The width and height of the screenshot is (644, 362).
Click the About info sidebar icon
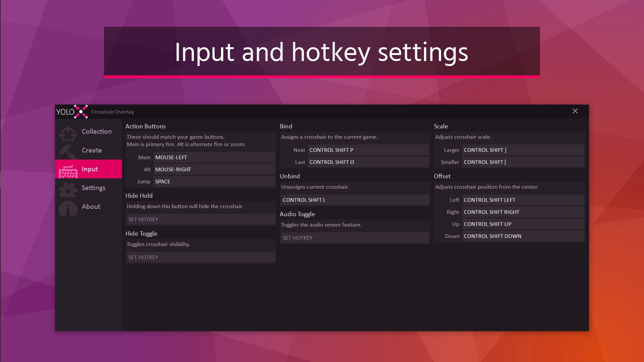[x=68, y=208]
